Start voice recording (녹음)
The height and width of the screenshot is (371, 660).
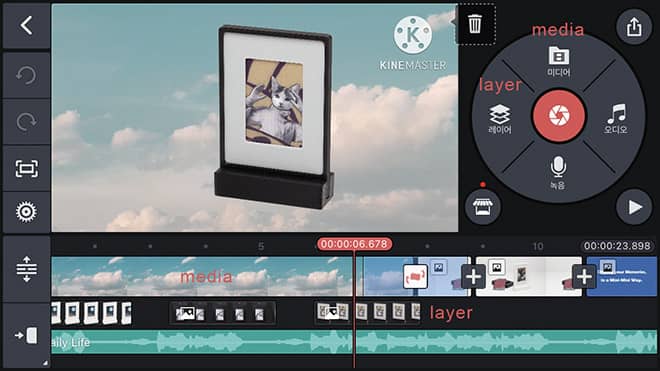point(558,173)
